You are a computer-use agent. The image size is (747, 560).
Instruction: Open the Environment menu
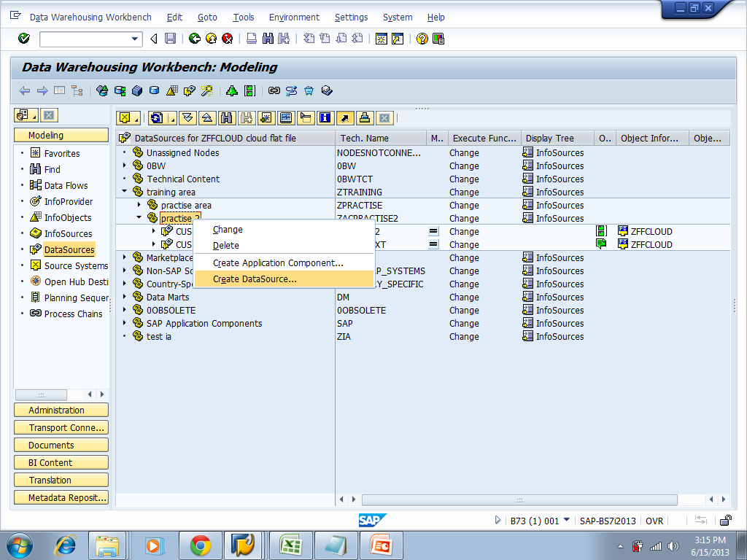[x=294, y=17]
